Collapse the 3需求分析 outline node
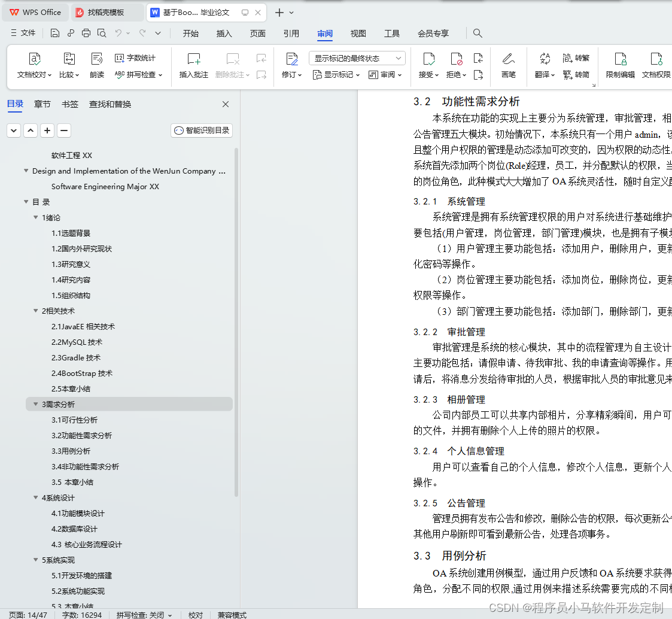Screen dimensions: 672x619 coord(35,404)
